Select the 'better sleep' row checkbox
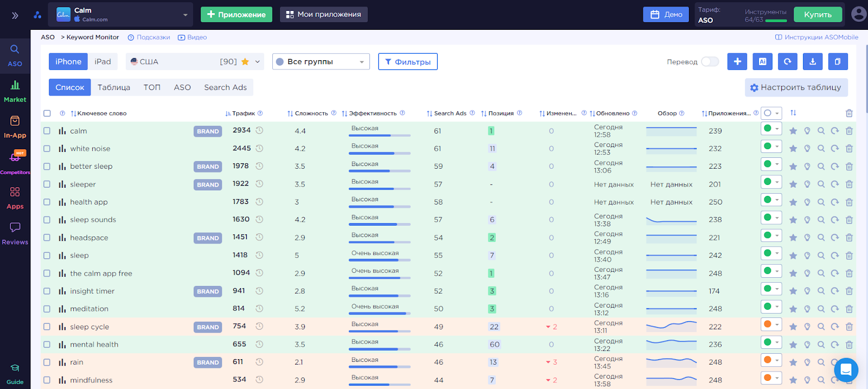Image resolution: width=868 pixels, height=389 pixels. 47,167
